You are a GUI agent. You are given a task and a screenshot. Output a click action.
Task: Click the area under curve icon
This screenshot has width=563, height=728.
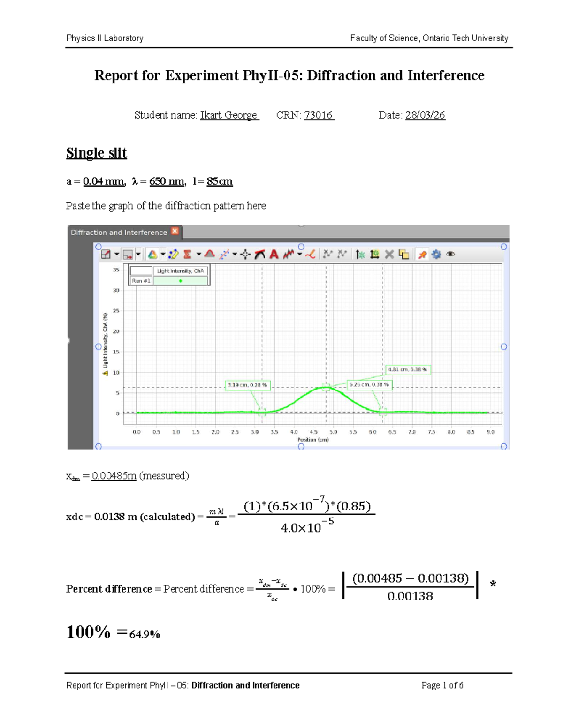coord(210,255)
